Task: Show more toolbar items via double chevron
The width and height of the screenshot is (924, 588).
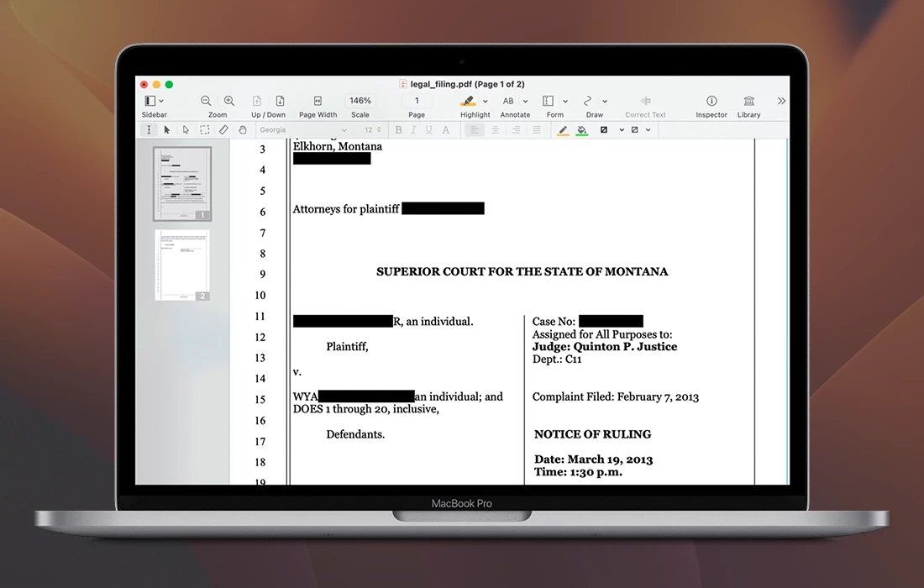Action: pyautogui.click(x=781, y=101)
